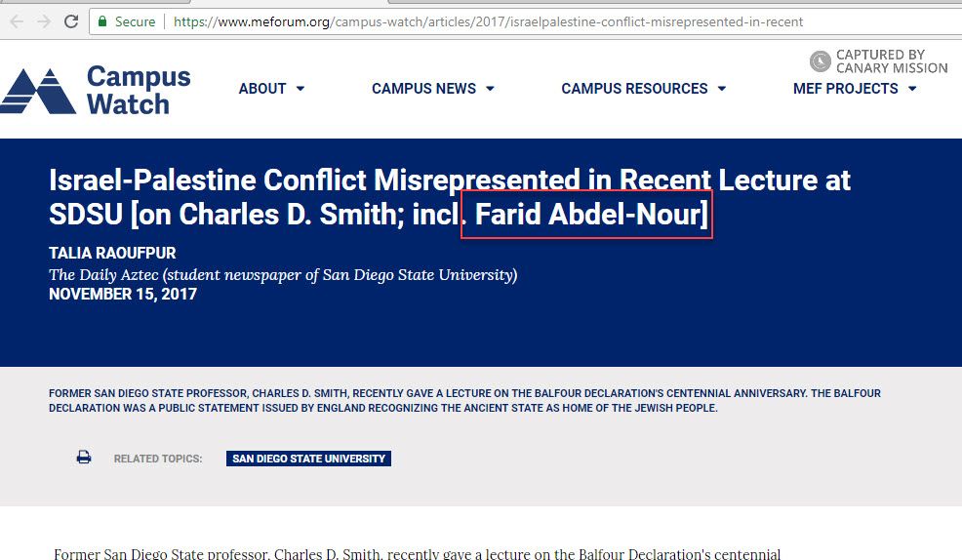Click the meforum.org URL in the address bar
Screen dimensions: 962x560
pyautogui.click(x=488, y=22)
